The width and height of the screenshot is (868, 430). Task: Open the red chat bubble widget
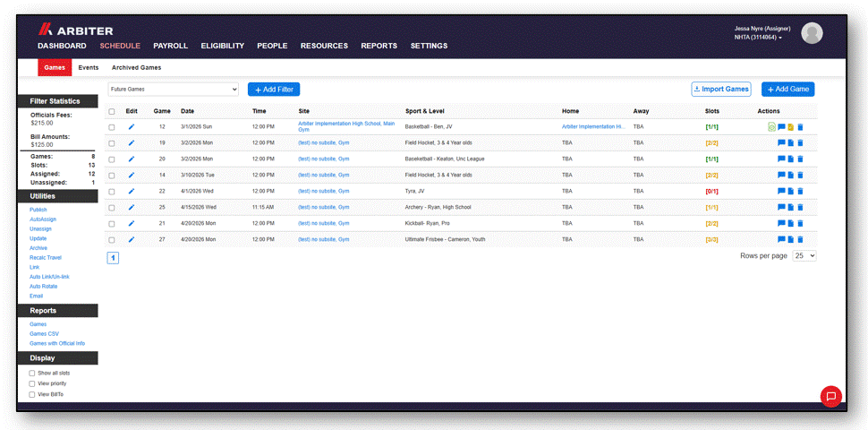pyautogui.click(x=831, y=396)
